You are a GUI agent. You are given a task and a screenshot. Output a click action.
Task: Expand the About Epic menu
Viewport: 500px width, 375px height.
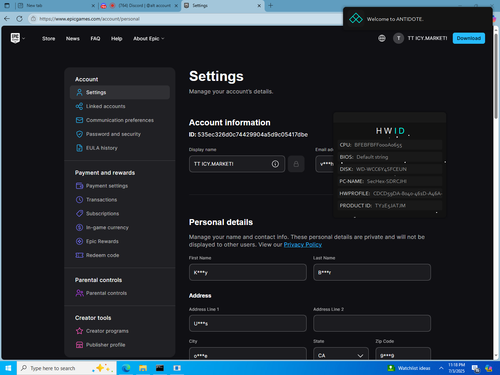[x=149, y=39]
